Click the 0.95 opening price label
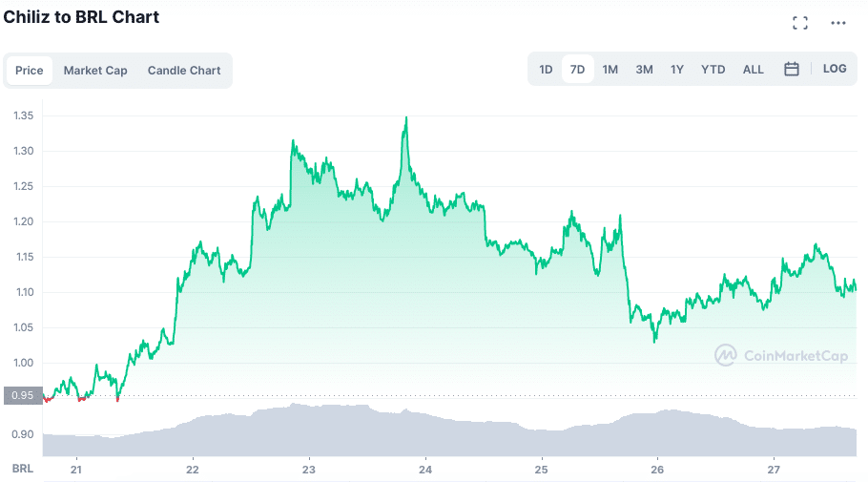The width and height of the screenshot is (868, 482). [20, 395]
